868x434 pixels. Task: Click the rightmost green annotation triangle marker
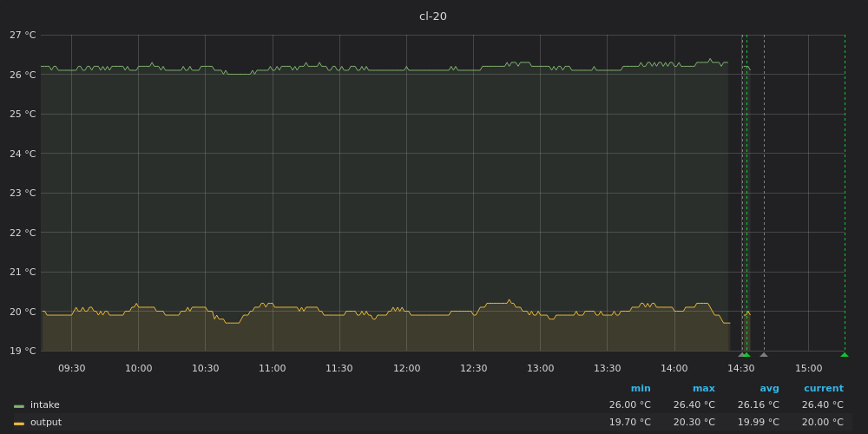pos(845,354)
